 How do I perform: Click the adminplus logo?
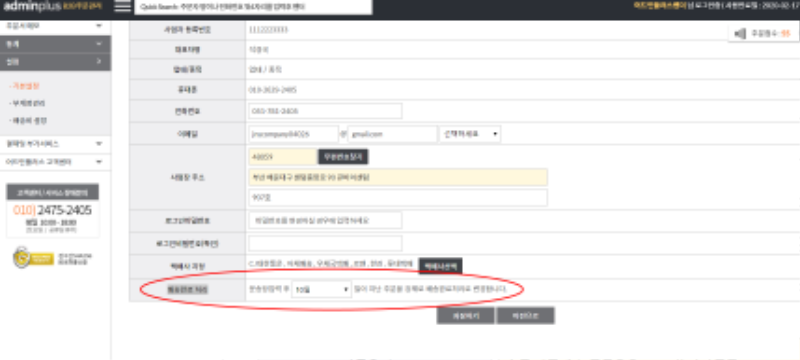32,7
